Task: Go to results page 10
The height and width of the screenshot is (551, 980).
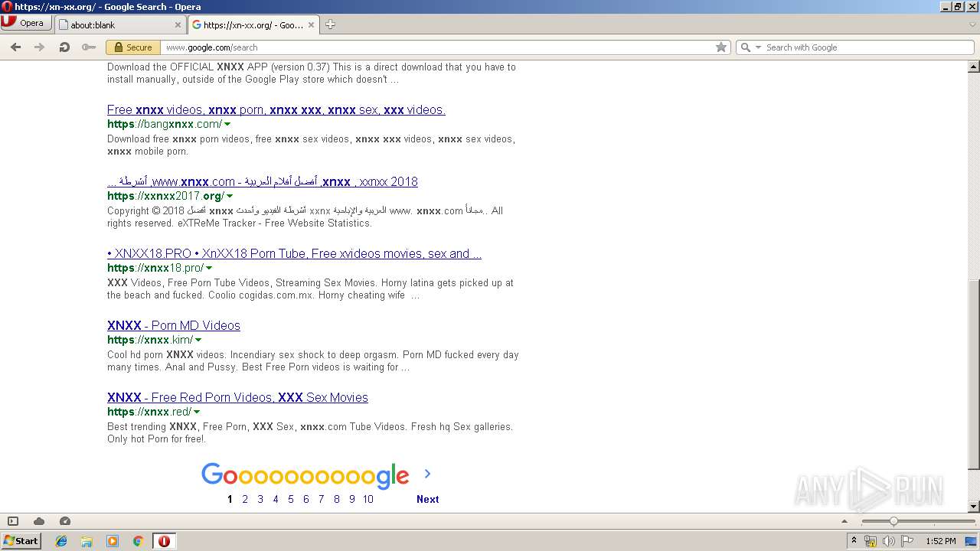Action: coord(368,499)
